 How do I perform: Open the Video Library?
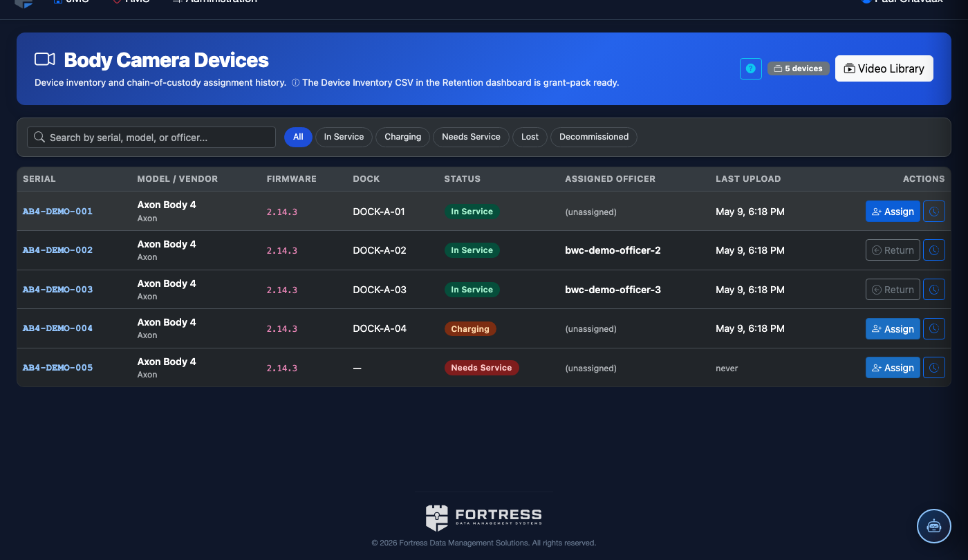pyautogui.click(x=884, y=68)
